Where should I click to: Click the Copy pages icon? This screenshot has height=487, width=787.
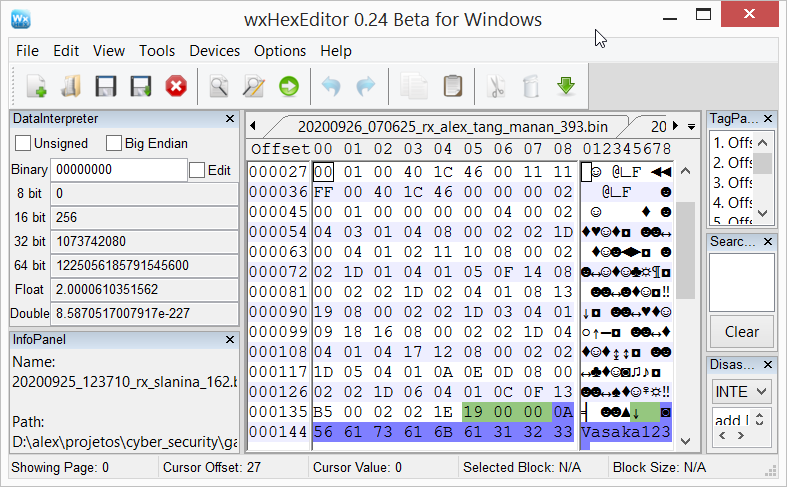414,86
